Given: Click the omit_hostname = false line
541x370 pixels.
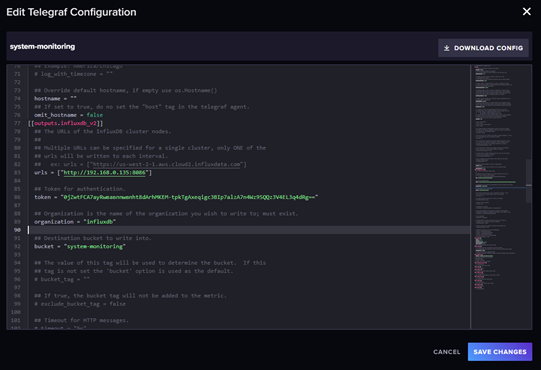Looking at the screenshot, I should coord(68,115).
